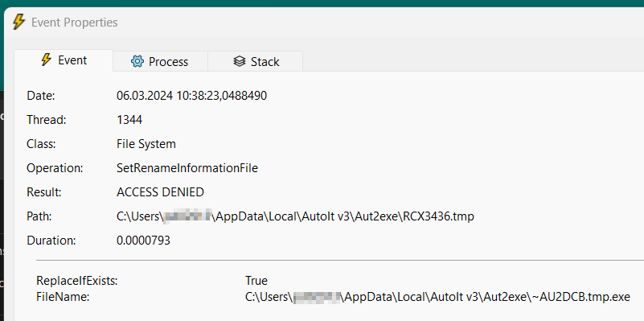Screen dimensions: 644x321
Task: Click the lightning icon on Event tab
Action: (47, 60)
